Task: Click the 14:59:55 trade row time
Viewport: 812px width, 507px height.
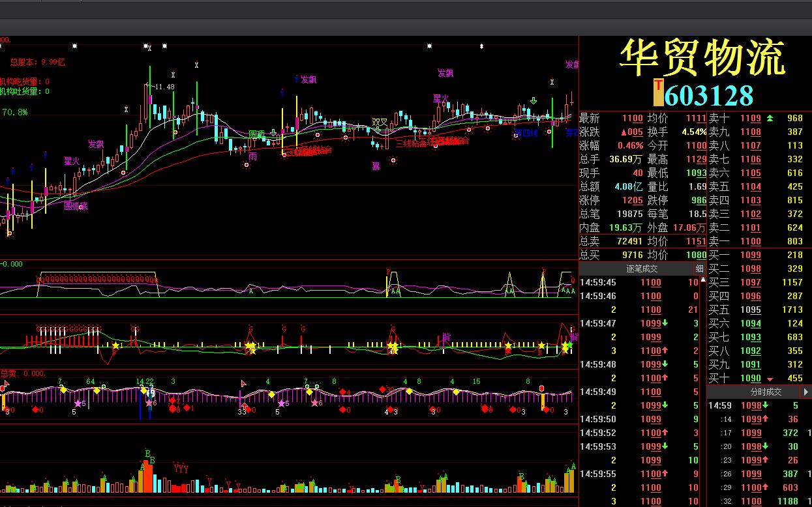Action: (598, 474)
